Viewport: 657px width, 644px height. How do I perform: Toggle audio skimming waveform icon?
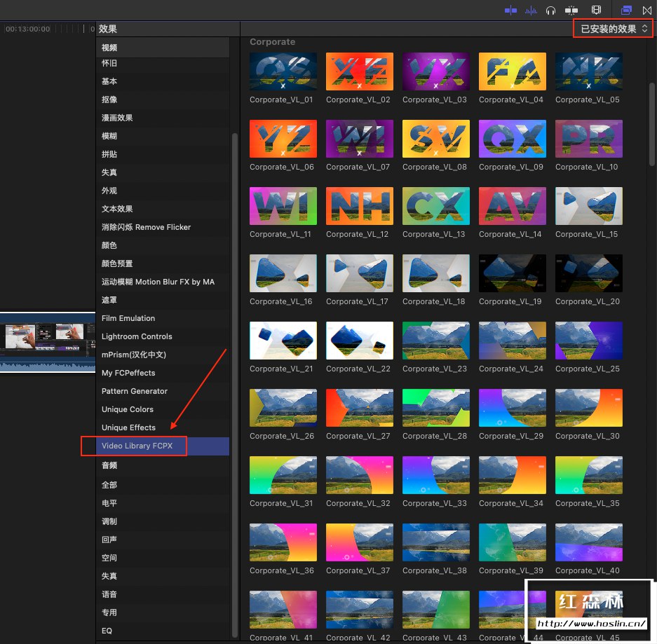tap(531, 11)
